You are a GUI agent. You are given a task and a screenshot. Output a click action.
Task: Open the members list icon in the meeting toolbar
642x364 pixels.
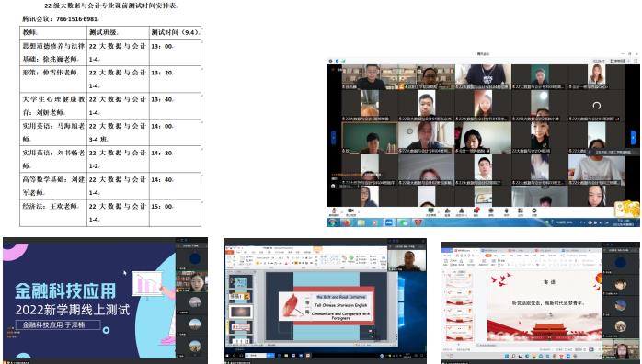462,211
